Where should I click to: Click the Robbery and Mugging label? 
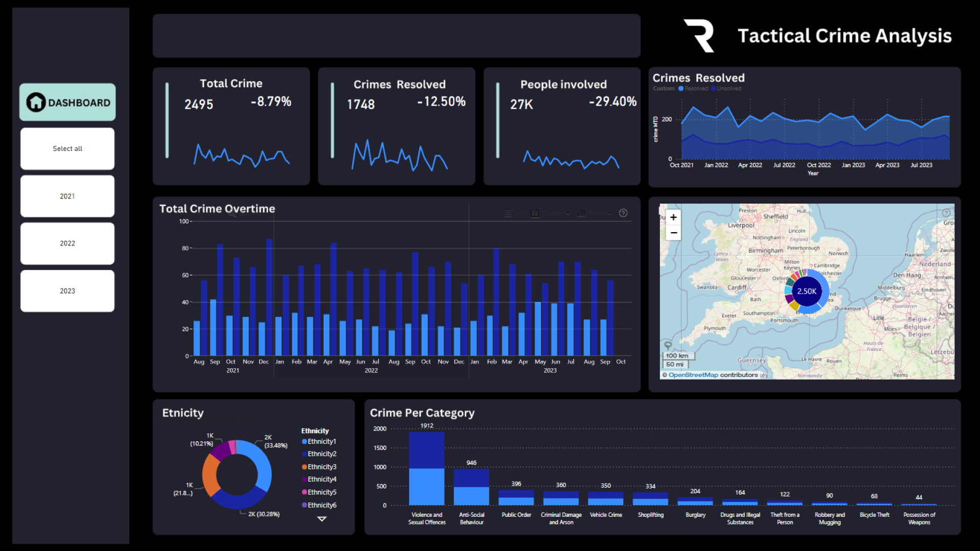[829, 518]
